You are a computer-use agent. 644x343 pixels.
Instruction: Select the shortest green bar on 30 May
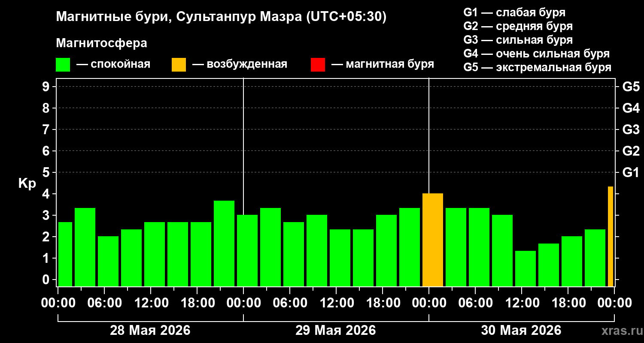[526, 268]
